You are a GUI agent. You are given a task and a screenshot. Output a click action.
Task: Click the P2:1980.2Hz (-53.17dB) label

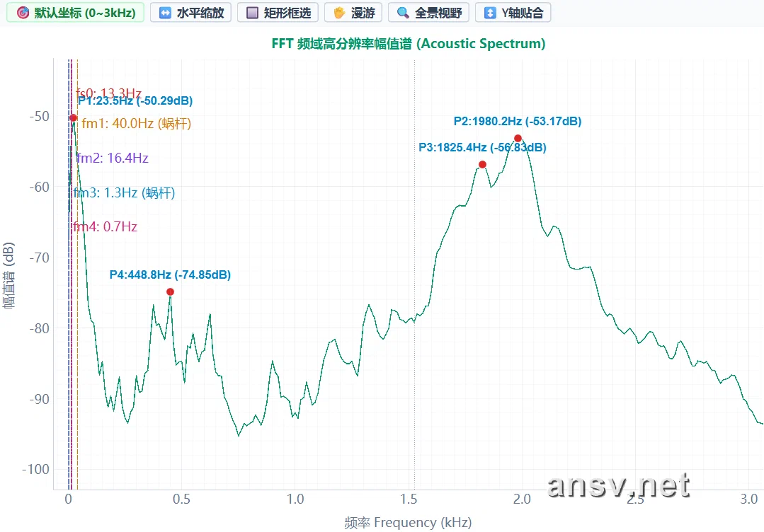coord(518,121)
